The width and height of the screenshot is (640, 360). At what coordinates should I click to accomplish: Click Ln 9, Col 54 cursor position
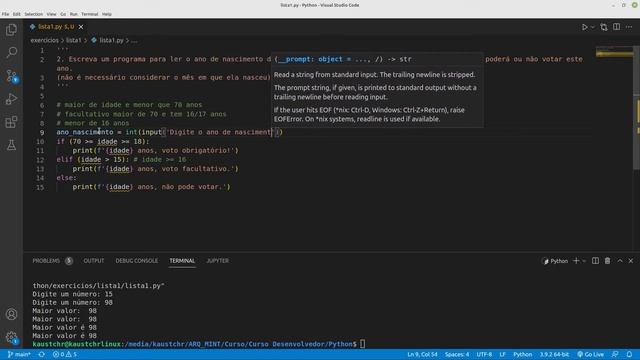(x=422, y=354)
